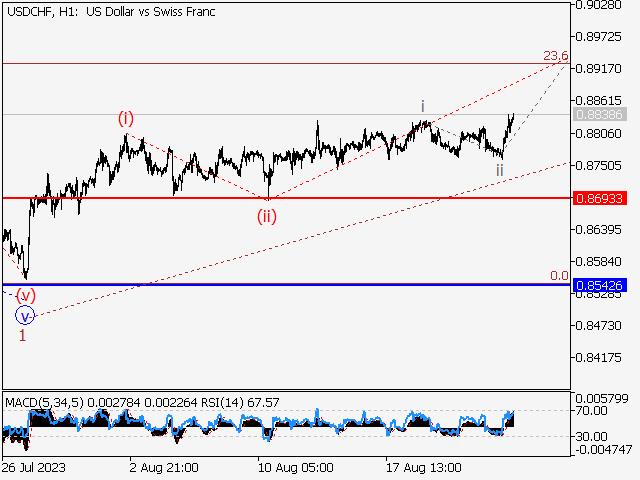The width and height of the screenshot is (640, 480).
Task: Click the 0.89725 price axis value
Action: click(599, 37)
